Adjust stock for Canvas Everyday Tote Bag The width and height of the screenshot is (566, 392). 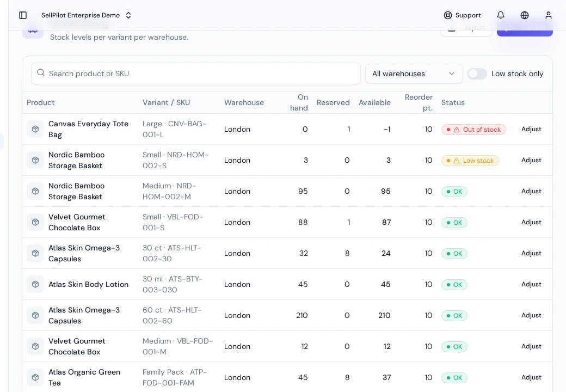click(531, 129)
